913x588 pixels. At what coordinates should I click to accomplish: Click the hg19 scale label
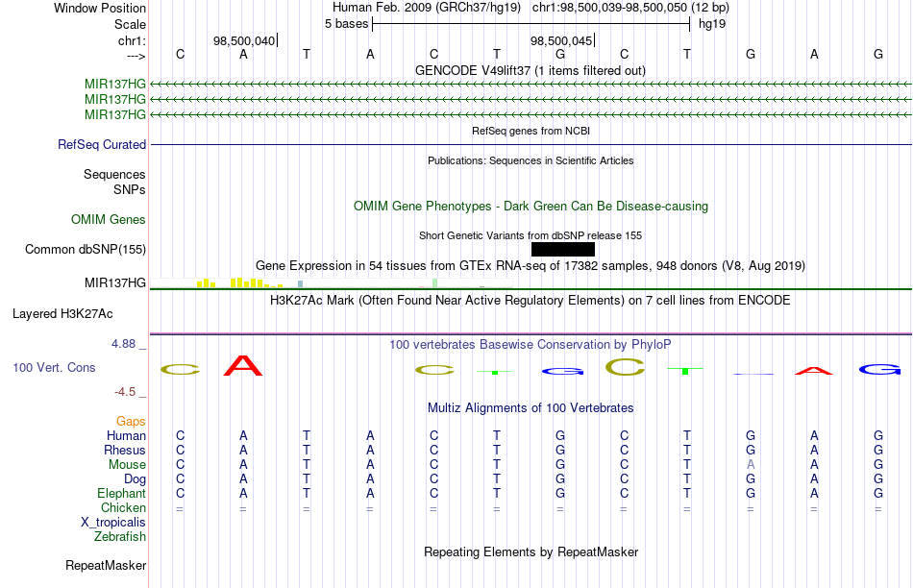(x=712, y=24)
